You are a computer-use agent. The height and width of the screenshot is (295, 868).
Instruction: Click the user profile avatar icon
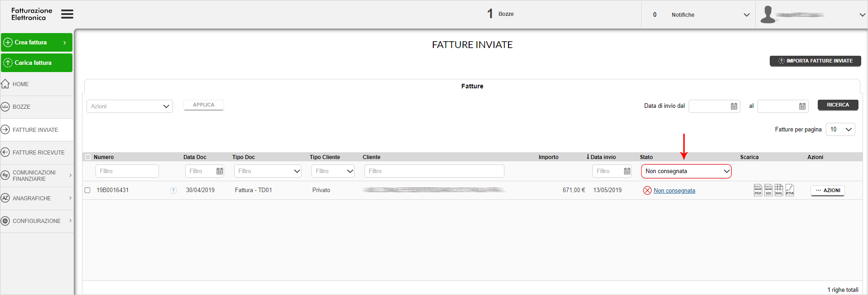tap(767, 15)
